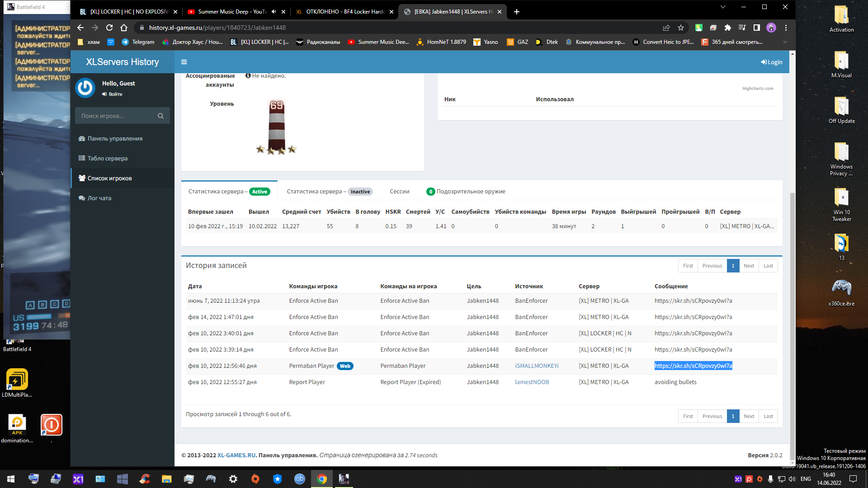868x488 pixels.
Task: Switch to the Сессии tab
Action: tap(400, 192)
